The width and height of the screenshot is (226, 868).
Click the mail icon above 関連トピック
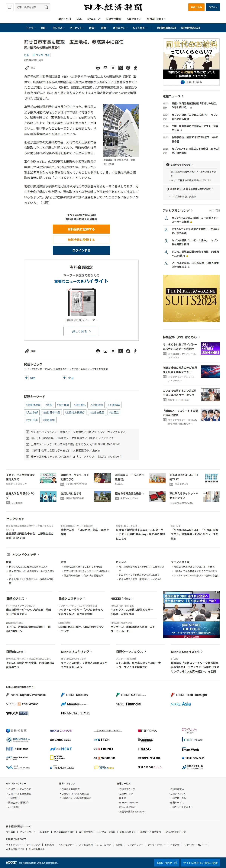pos(105,351)
